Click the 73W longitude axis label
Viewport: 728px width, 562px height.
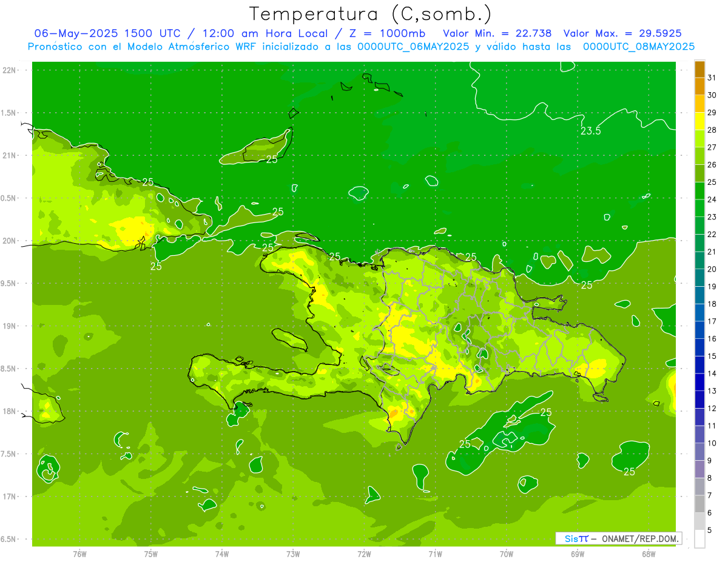[293, 554]
